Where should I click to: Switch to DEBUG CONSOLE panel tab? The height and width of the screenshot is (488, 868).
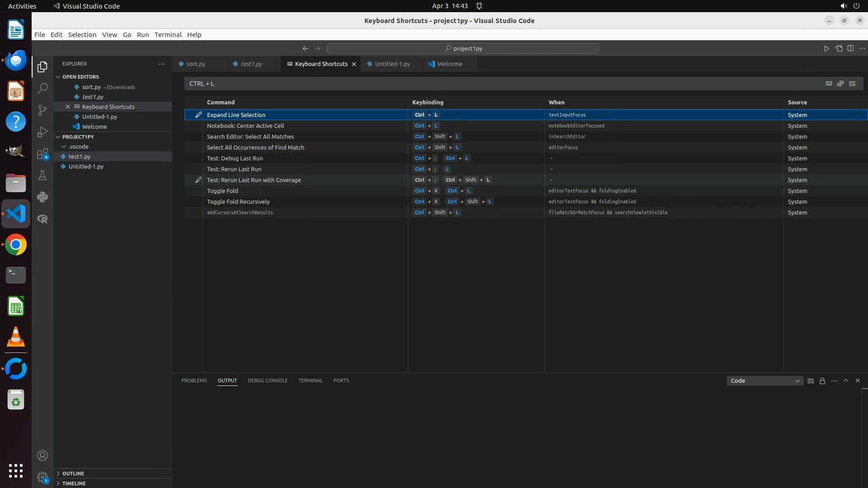268,380
